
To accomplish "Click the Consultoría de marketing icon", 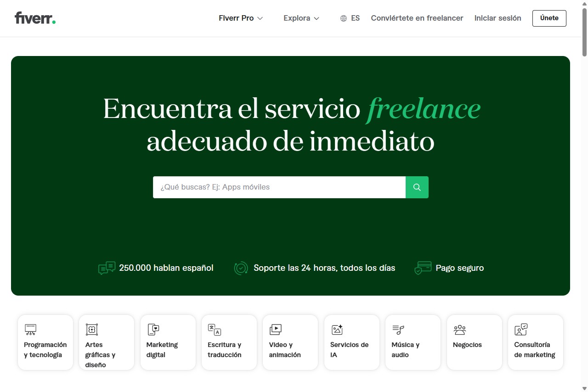I will click(521, 330).
